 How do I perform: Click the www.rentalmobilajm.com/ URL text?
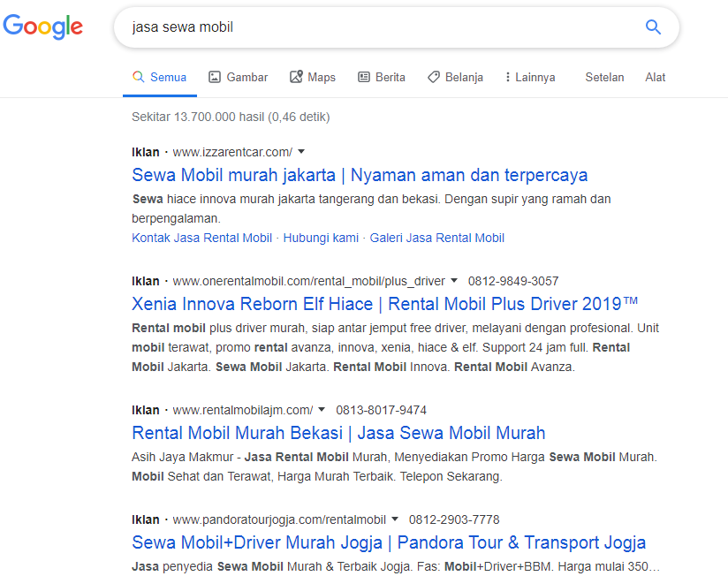243,410
